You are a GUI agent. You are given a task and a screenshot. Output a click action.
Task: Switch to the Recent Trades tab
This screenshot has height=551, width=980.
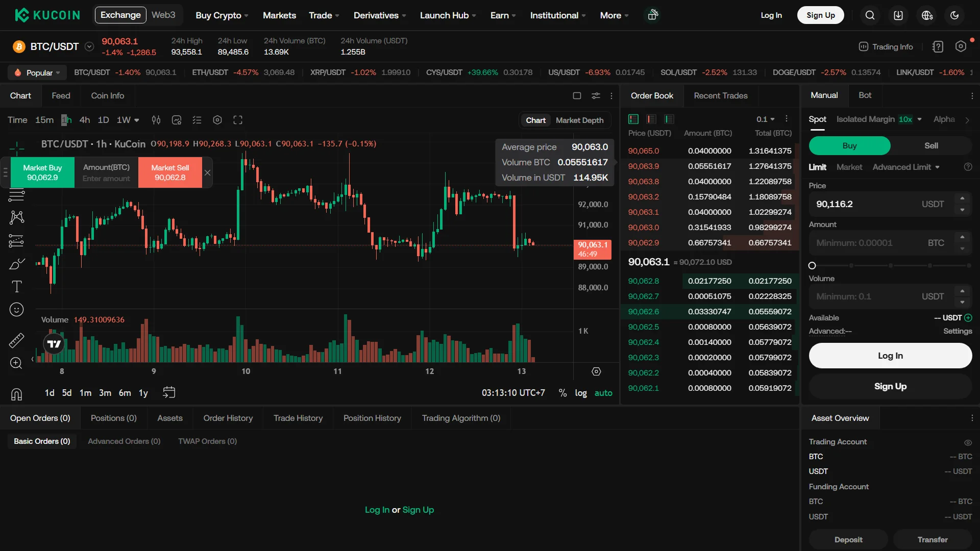[x=721, y=95]
